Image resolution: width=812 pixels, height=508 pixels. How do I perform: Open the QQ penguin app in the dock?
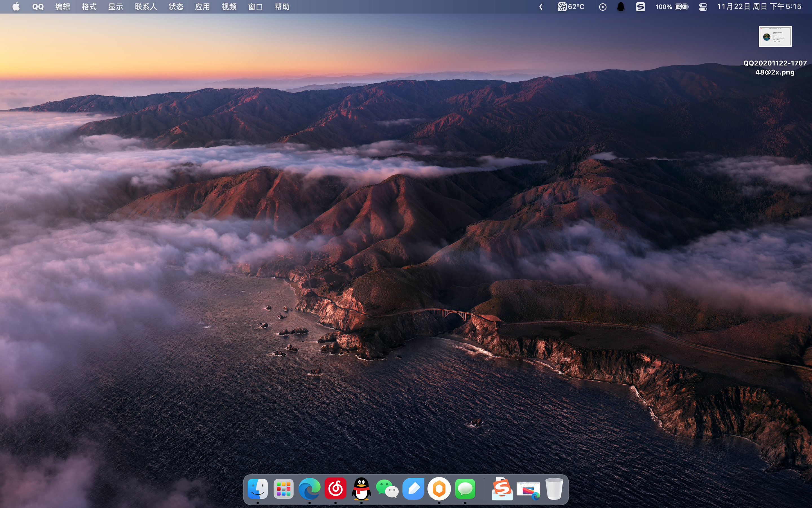[x=361, y=489]
